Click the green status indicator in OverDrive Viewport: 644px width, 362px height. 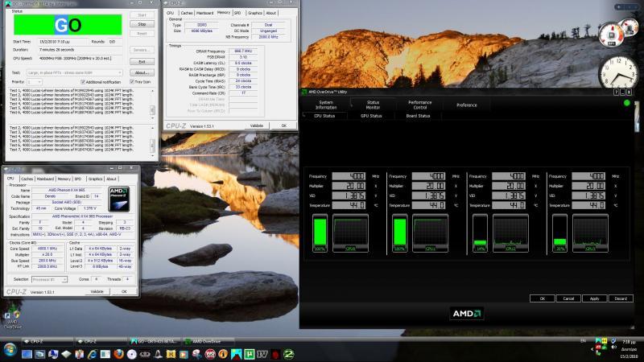tap(626, 103)
